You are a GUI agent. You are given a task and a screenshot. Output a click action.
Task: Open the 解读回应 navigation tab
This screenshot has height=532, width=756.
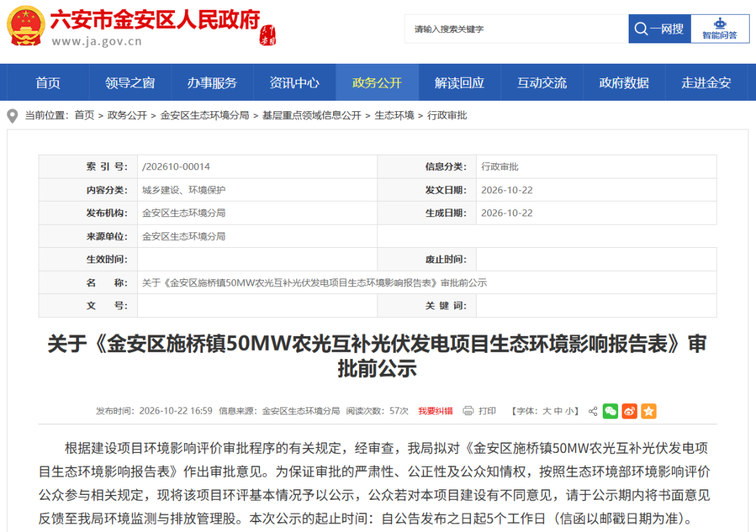(x=459, y=83)
